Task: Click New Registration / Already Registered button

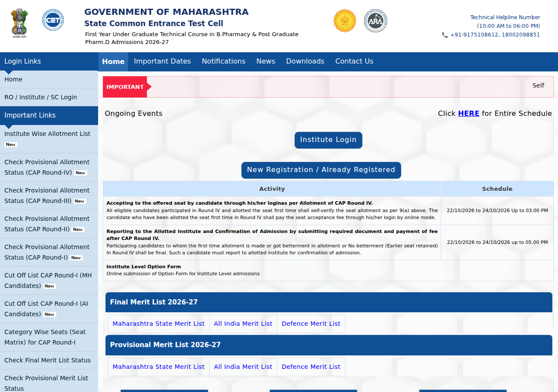Action: [x=321, y=170]
